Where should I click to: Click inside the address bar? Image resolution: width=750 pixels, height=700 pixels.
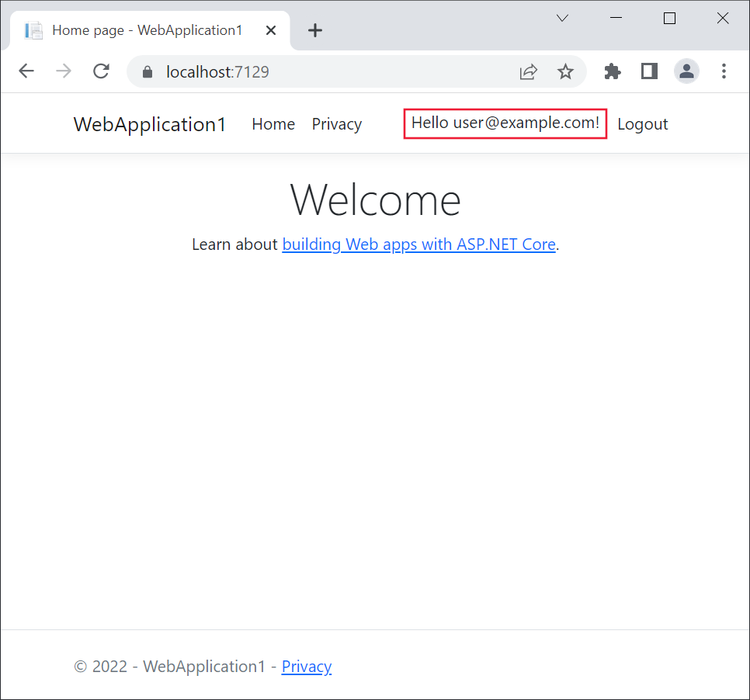coord(311,71)
